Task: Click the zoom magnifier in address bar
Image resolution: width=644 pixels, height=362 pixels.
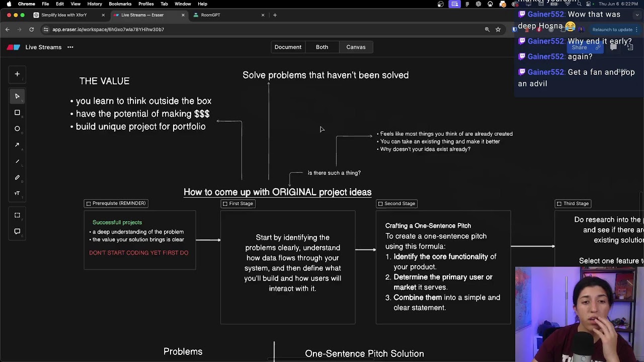Action: click(487, 30)
